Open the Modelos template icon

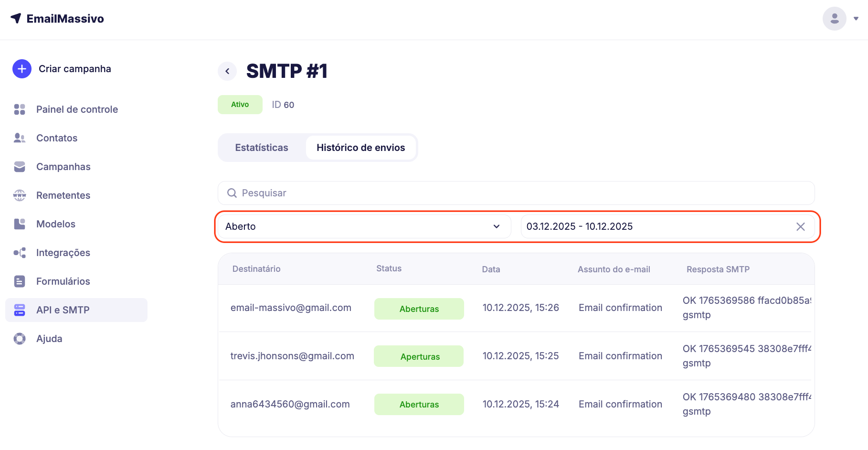pyautogui.click(x=20, y=224)
